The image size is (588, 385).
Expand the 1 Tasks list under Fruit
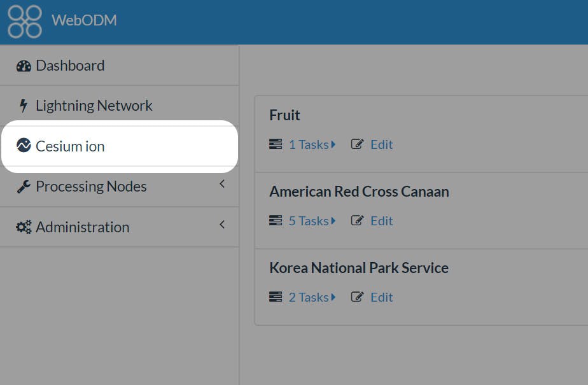[312, 144]
